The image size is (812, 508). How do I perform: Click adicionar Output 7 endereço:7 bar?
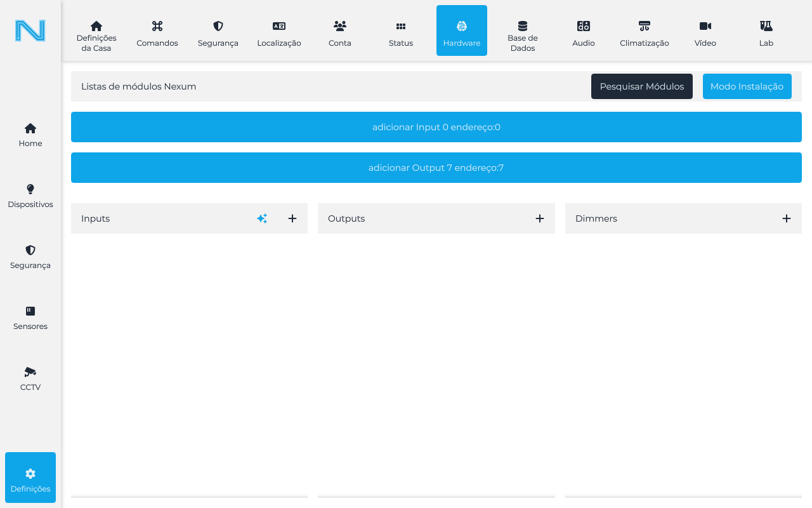(436, 168)
